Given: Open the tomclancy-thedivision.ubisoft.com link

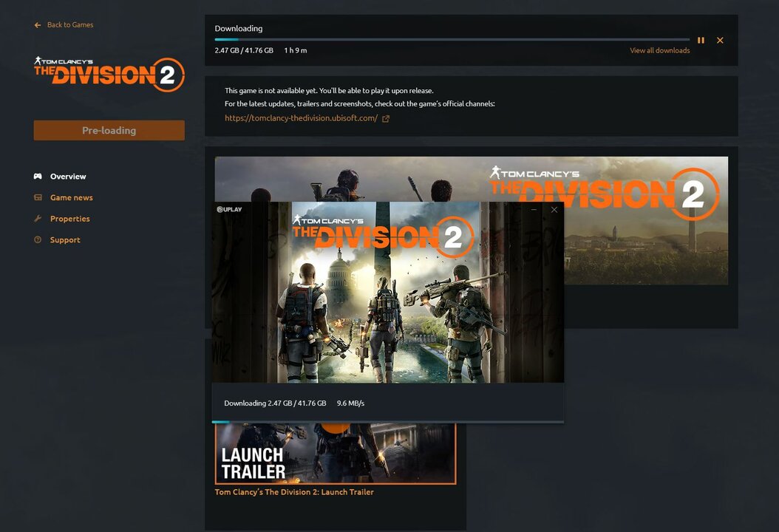Looking at the screenshot, I should (x=301, y=118).
